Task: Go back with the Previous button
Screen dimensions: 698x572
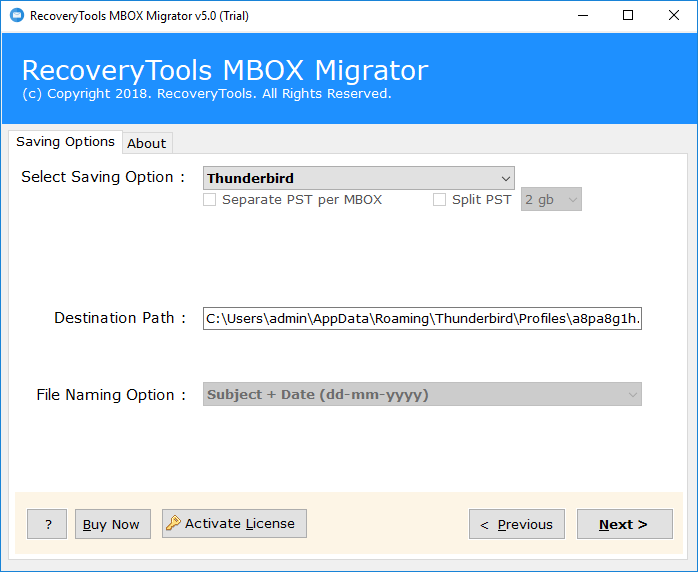Action: (517, 524)
